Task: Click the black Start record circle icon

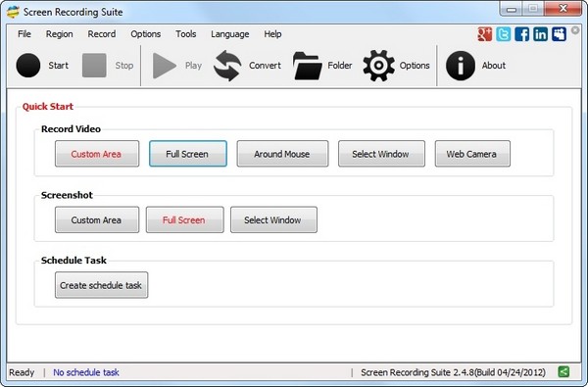Action: (28, 66)
